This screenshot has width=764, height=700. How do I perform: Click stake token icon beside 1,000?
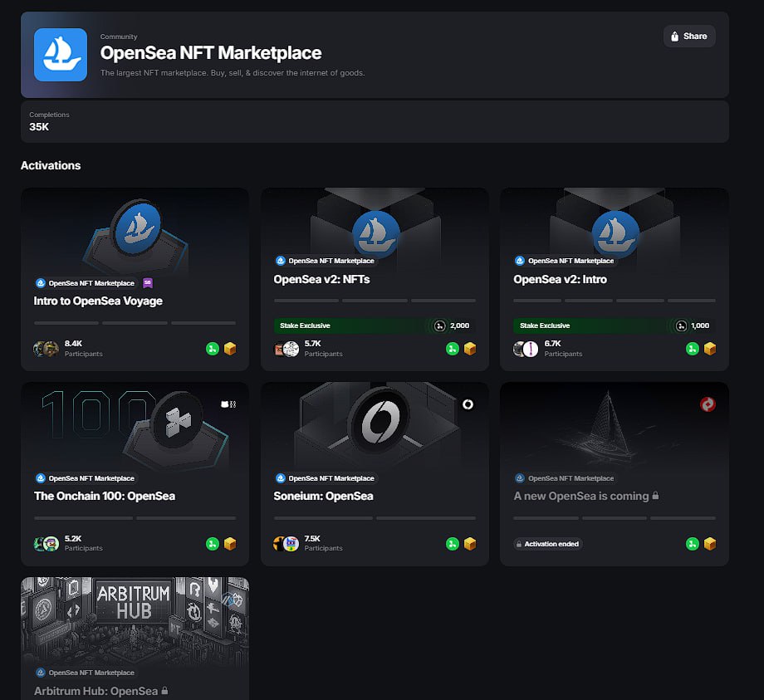[x=681, y=326]
